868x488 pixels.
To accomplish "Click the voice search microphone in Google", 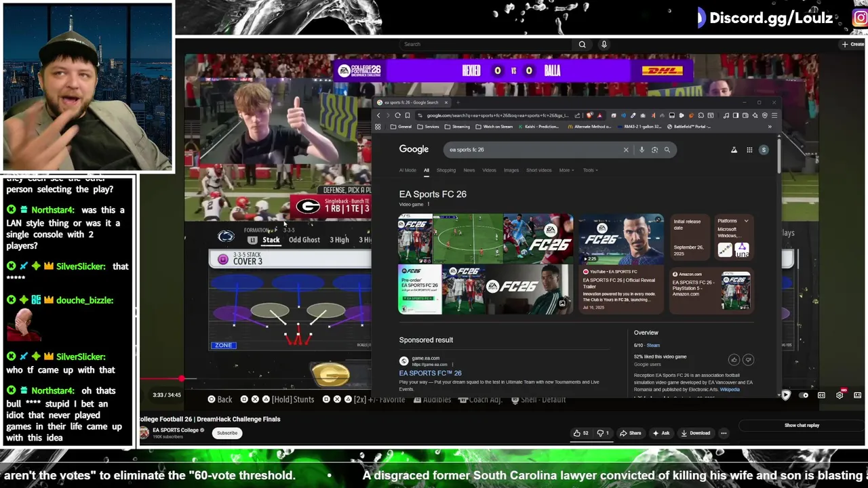I will tap(642, 150).
